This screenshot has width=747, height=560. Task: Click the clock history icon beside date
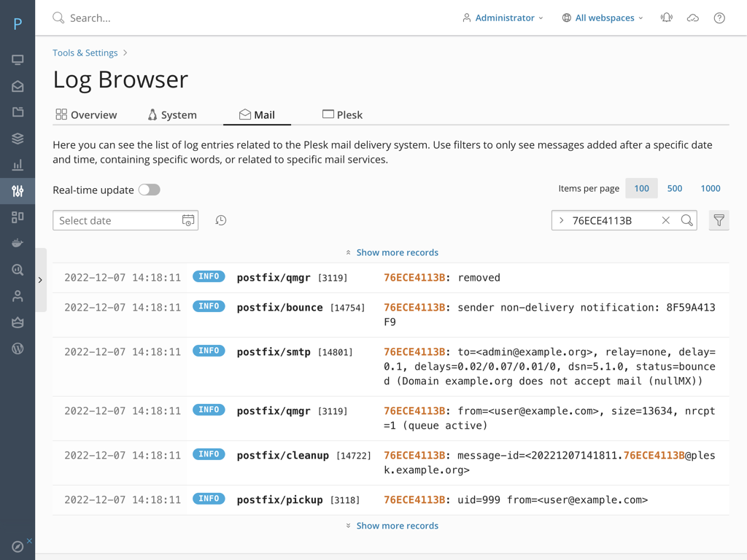click(x=220, y=220)
